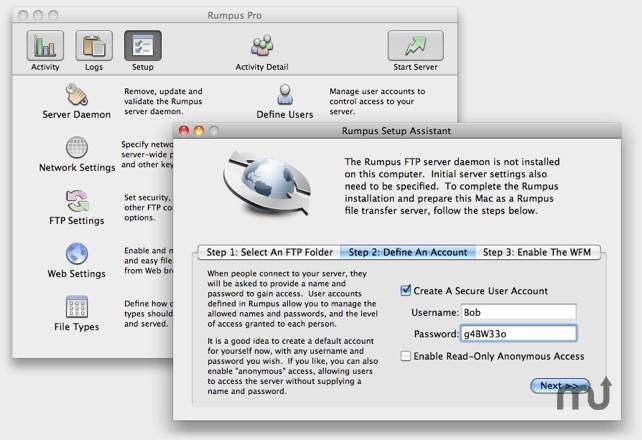Click the Rumpus Setup Assistant title text
The height and width of the screenshot is (440, 642).
pyautogui.click(x=396, y=131)
